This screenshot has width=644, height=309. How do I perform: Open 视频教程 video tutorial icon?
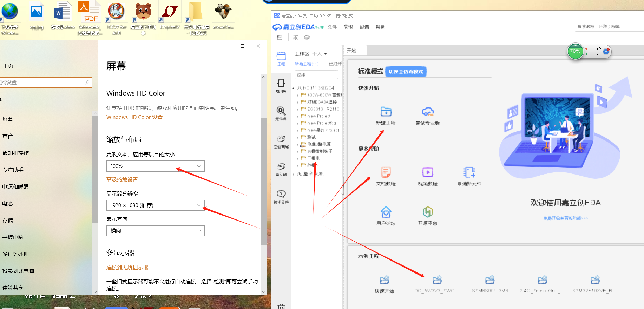click(x=428, y=172)
